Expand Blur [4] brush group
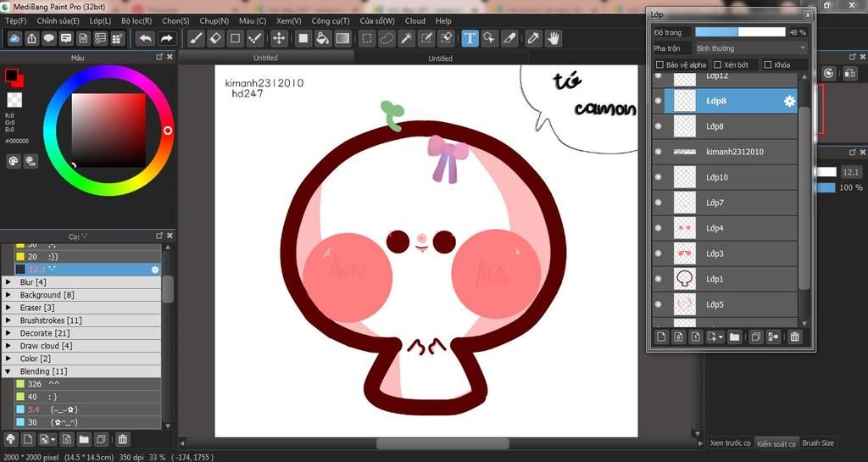This screenshot has width=868, height=462. pyautogui.click(x=8, y=282)
